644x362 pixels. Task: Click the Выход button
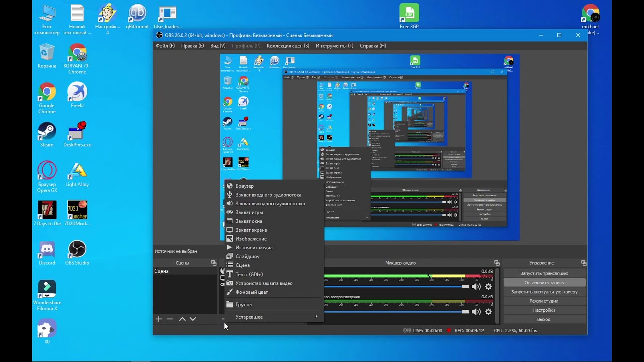click(x=544, y=319)
